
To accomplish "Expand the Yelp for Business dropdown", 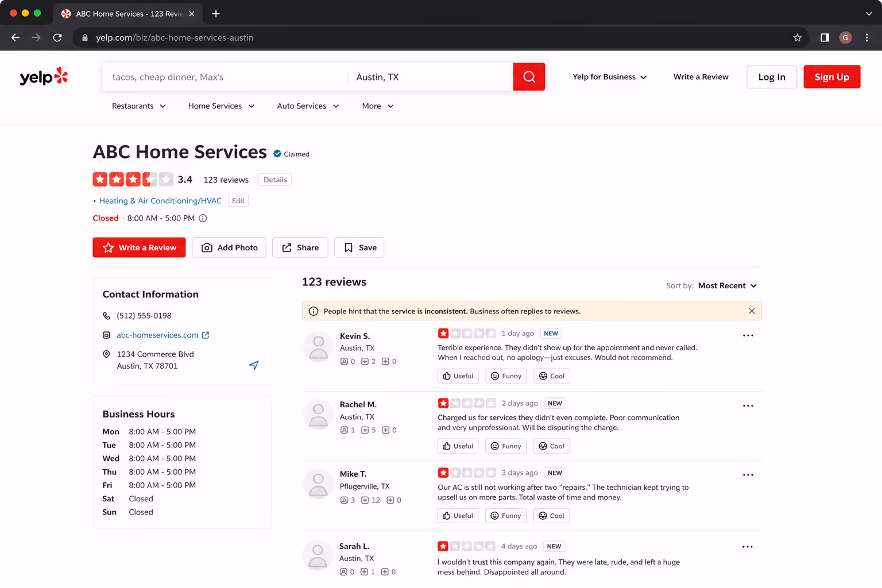I will [609, 77].
